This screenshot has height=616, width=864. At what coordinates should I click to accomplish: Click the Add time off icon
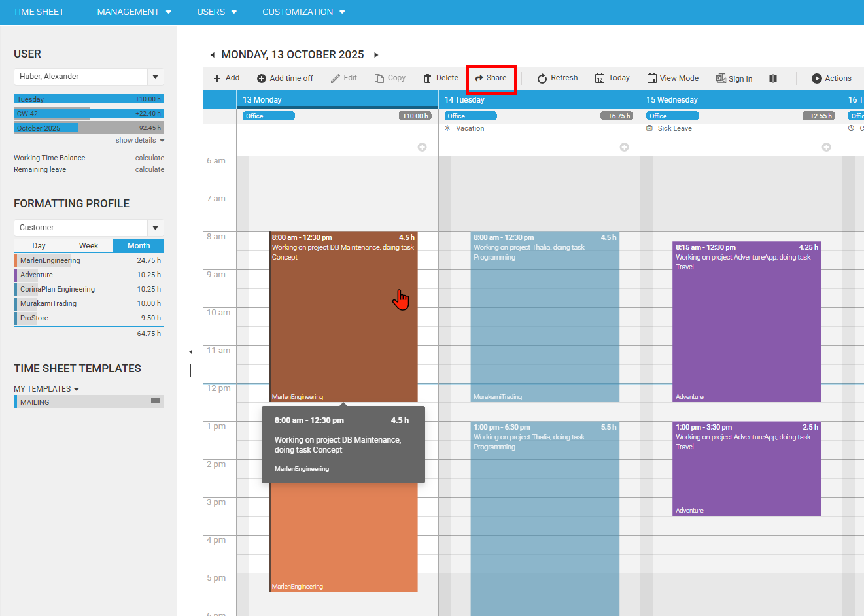tap(262, 78)
